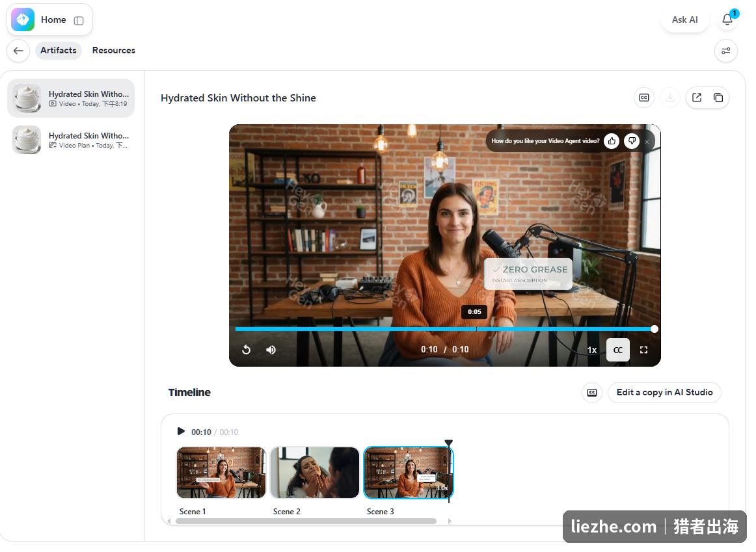This screenshot has height=552, width=756.
Task: Click the timeline scroll right arrow
Action: 450,521
